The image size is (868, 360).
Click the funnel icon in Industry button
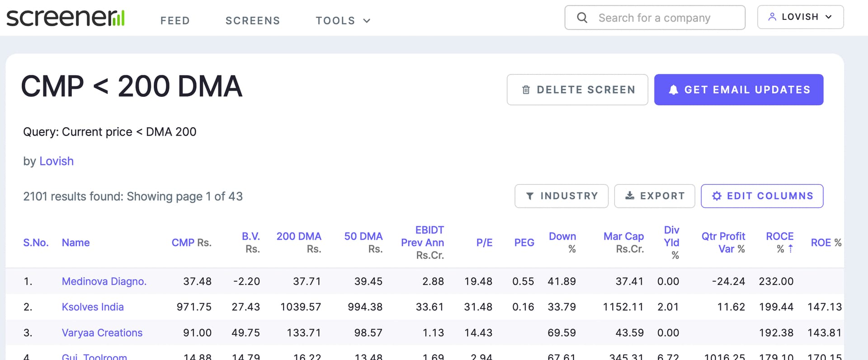[x=530, y=196]
